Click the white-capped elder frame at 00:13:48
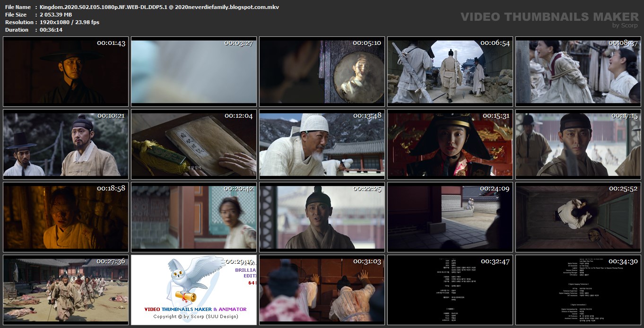The width and height of the screenshot is (644, 328). click(x=322, y=145)
